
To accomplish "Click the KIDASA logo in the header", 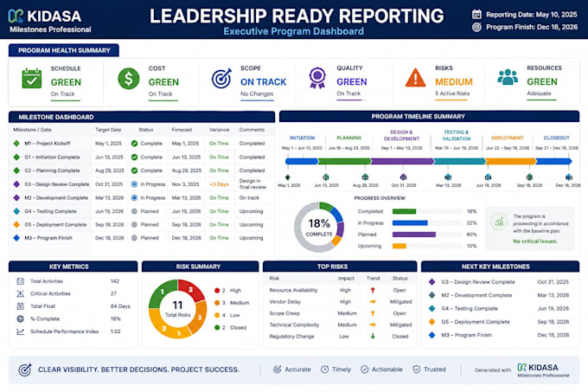I will pos(44,16).
